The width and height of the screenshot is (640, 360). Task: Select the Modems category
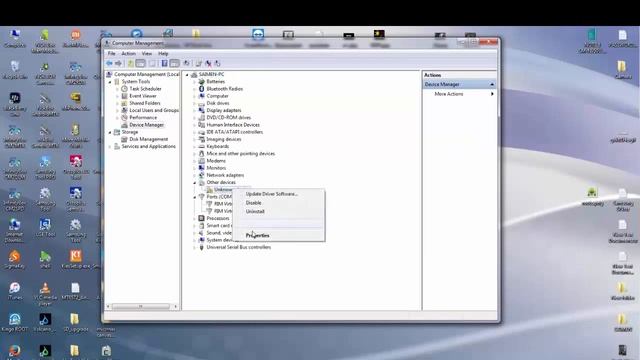[x=216, y=161]
